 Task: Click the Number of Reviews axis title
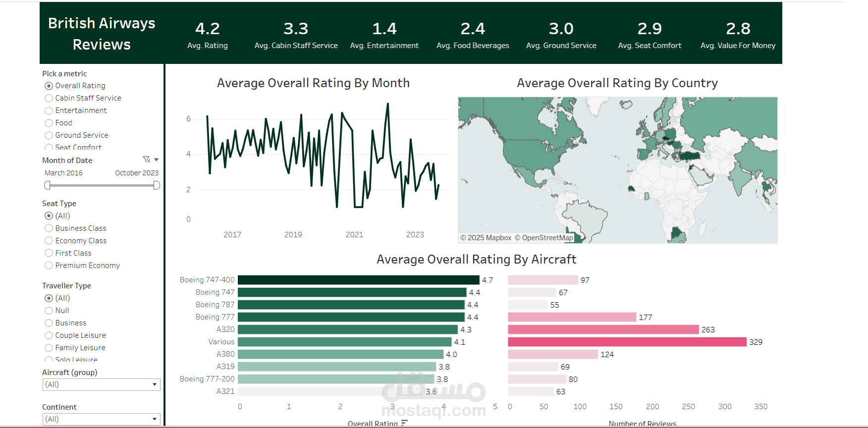click(643, 424)
